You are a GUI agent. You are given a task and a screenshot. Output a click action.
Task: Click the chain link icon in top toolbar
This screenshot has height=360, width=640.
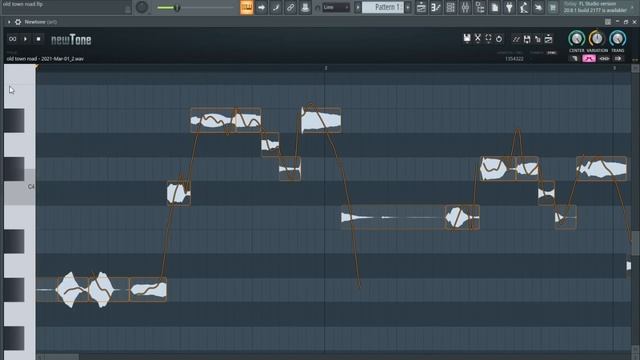click(290, 7)
